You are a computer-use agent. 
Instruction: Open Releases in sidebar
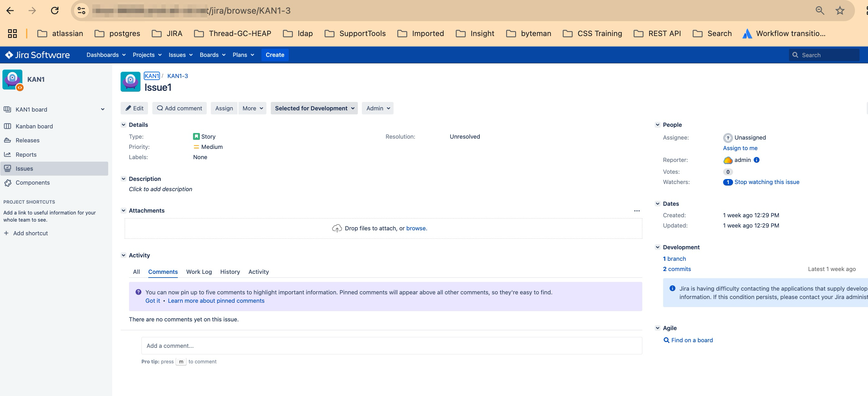[54, 140]
